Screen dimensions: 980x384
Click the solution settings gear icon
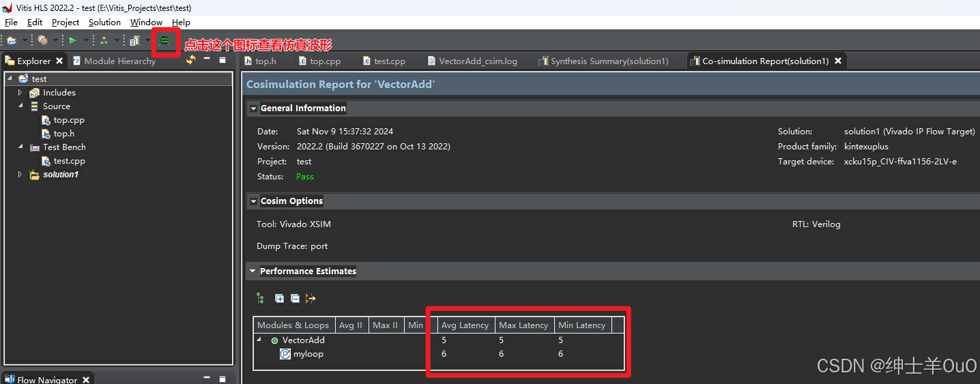pyautogui.click(x=43, y=41)
